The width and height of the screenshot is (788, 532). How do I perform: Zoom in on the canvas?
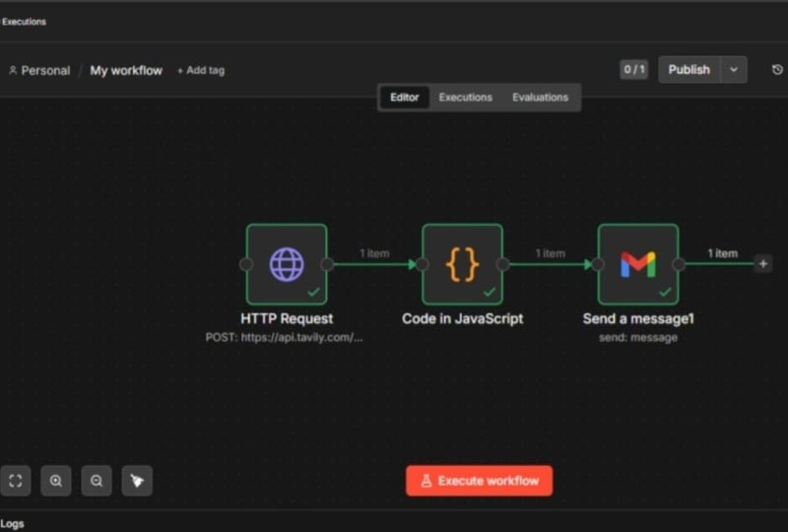coord(56,481)
